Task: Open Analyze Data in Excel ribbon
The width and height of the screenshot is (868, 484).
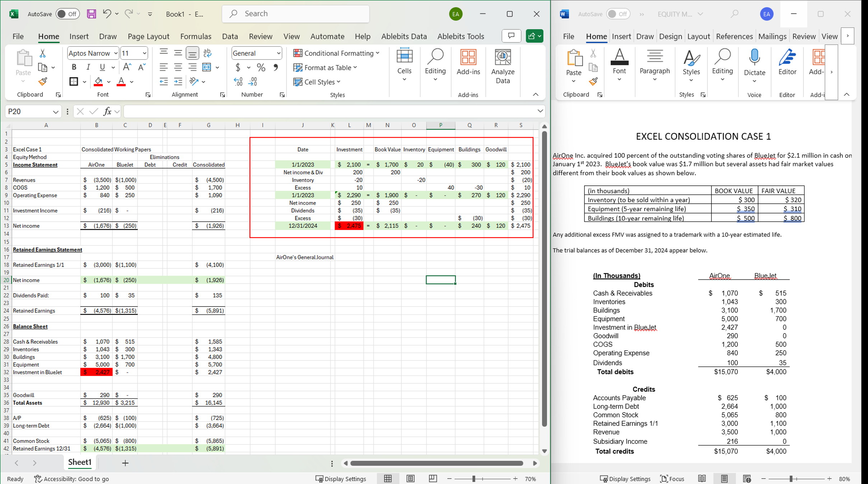Action: [x=503, y=66]
